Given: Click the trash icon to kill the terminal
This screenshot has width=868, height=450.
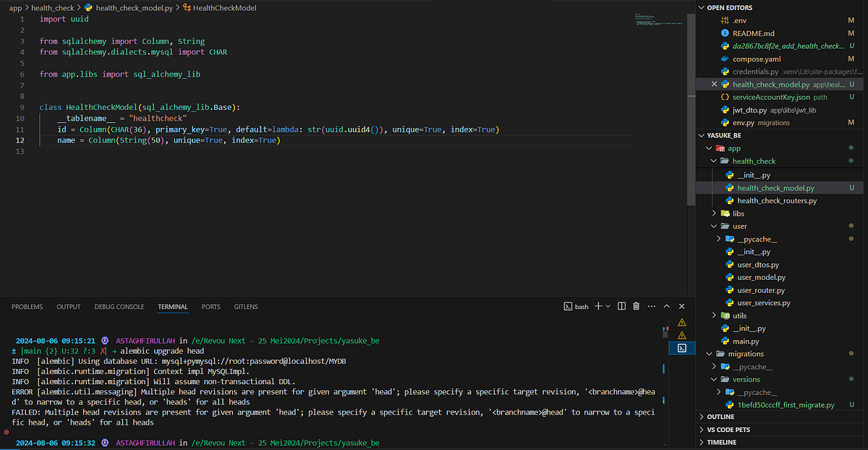Looking at the screenshot, I should tap(636, 306).
